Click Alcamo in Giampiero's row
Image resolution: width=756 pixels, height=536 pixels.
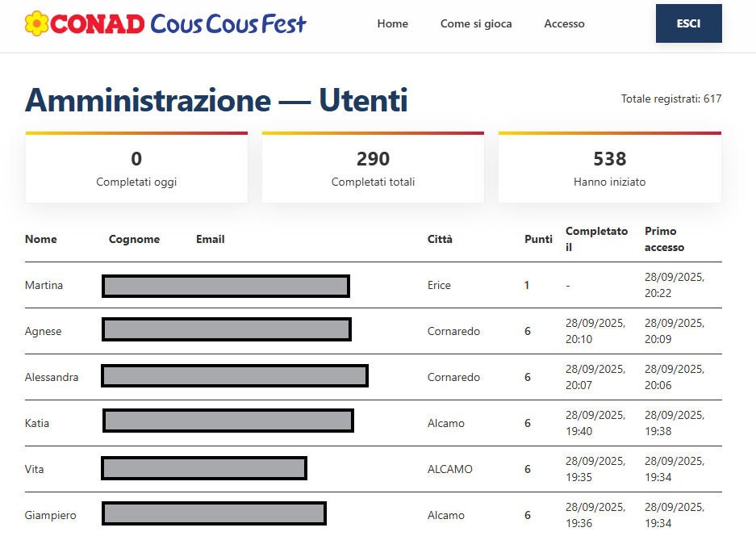point(446,515)
